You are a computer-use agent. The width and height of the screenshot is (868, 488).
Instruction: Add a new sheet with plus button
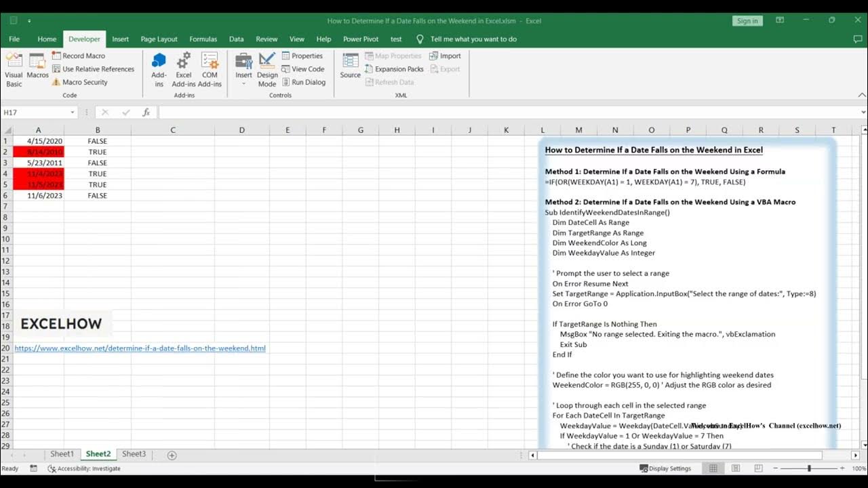click(172, 455)
